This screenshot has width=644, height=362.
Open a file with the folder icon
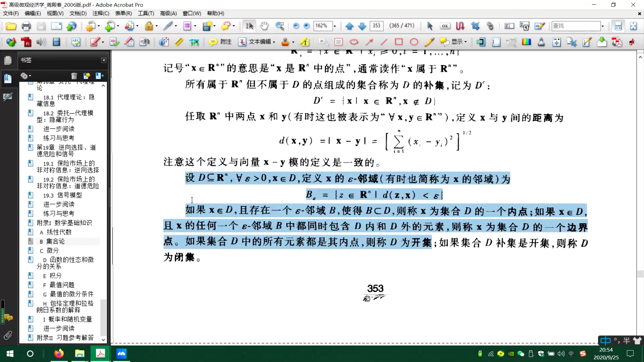pos(11,26)
